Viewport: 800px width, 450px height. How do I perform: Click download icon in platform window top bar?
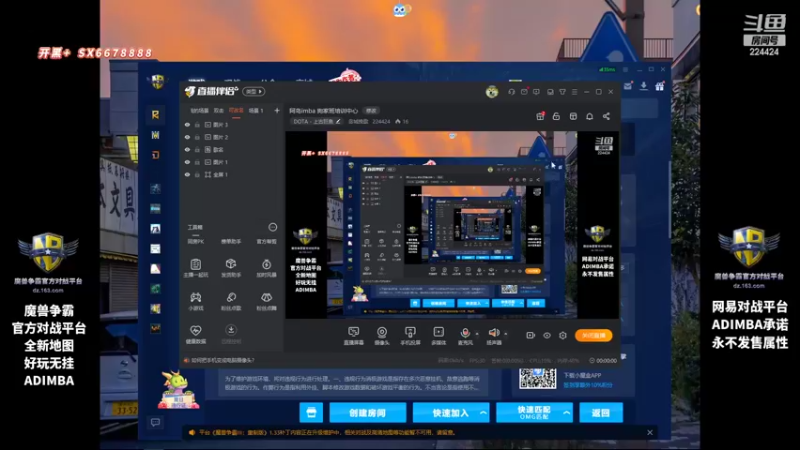click(644, 86)
